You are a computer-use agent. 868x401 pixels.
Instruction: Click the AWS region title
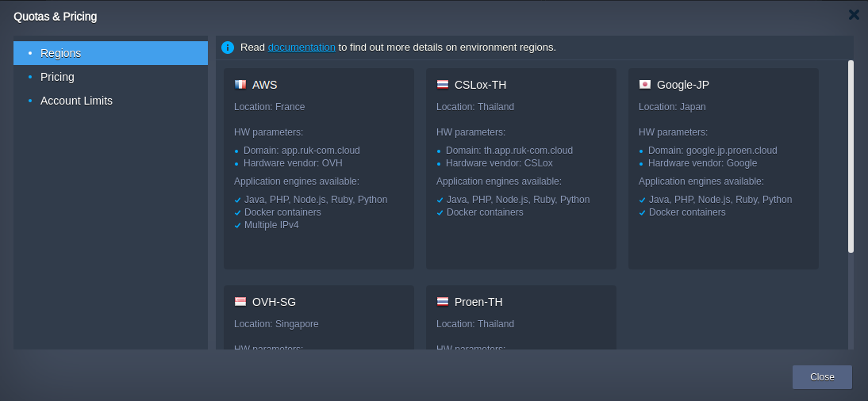[265, 85]
